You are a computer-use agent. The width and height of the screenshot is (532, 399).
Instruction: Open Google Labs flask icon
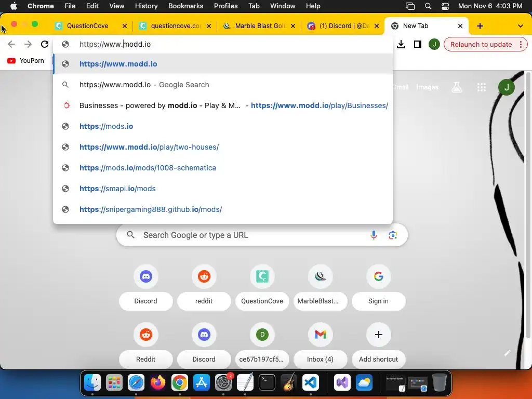[x=457, y=87]
